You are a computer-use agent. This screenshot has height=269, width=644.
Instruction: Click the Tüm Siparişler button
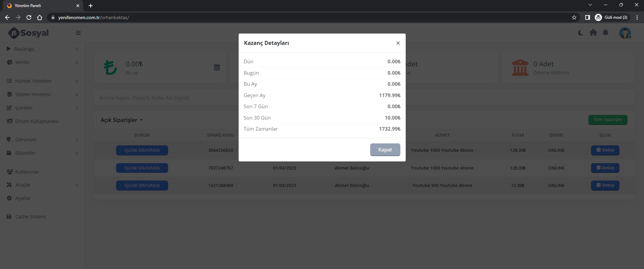click(608, 120)
